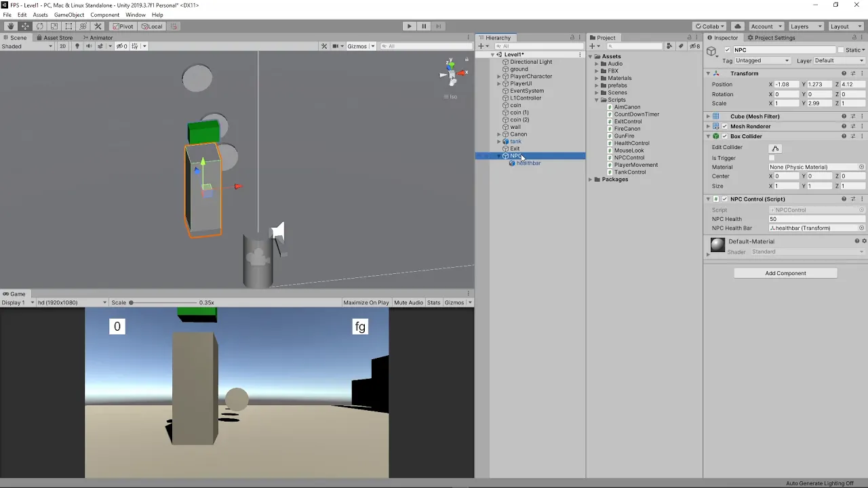Lock the Inspector panel
Image resolution: width=868 pixels, height=488 pixels.
(x=854, y=38)
